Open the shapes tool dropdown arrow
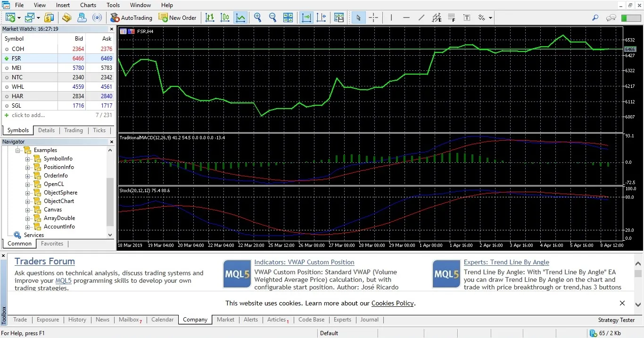This screenshot has width=644, height=338. 490,18
